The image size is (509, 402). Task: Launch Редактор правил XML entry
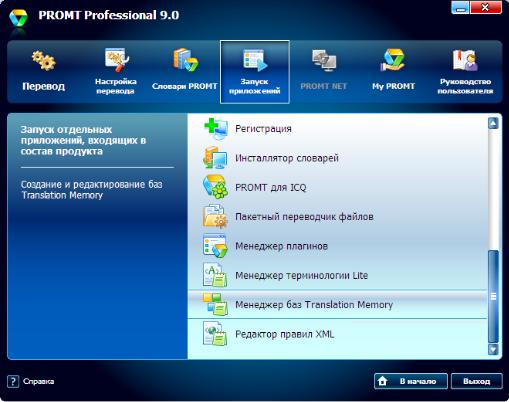338,334
